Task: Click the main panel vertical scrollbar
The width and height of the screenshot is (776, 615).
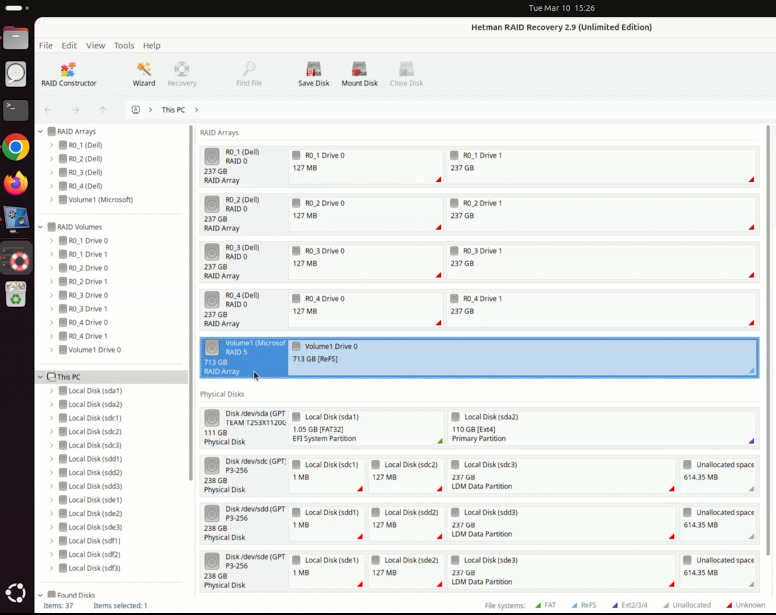Action: click(768, 341)
